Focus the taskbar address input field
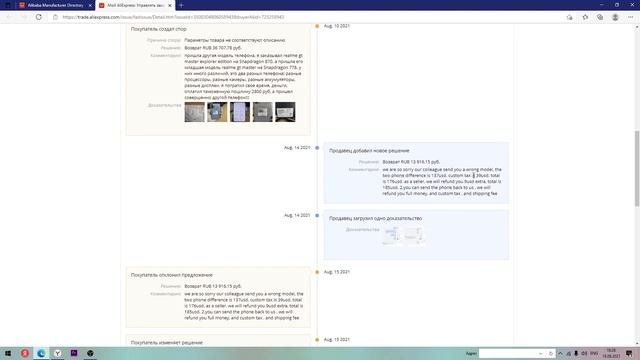Screen dimensions: 640x360 508,353
